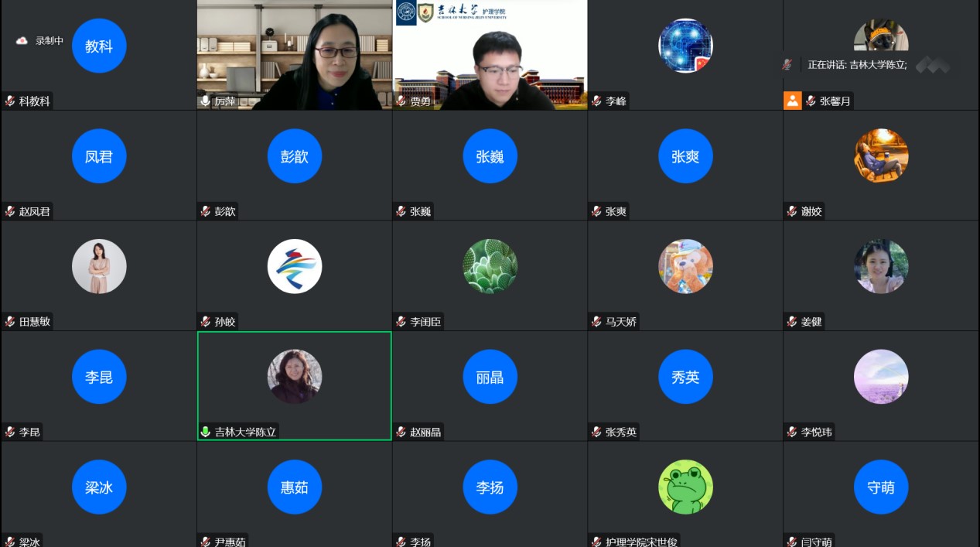The width and height of the screenshot is (980, 547).
Task: Click the blue 丽晶 avatar circle
Action: pos(490,377)
